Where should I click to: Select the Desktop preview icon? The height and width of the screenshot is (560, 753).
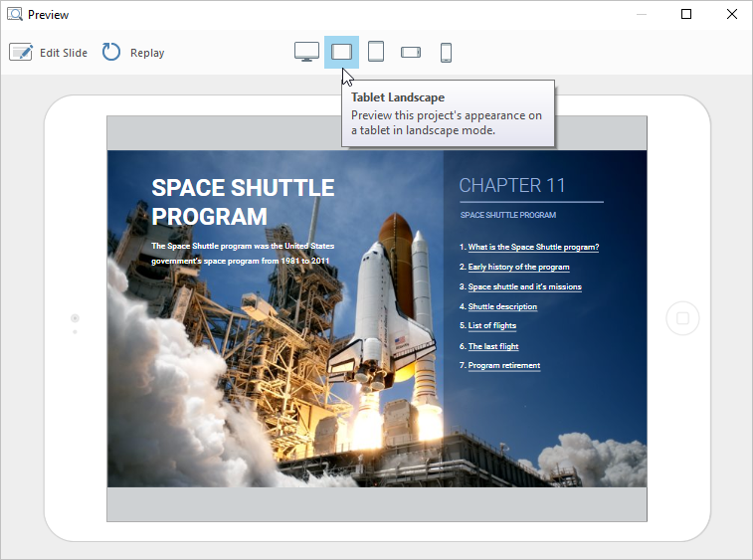point(306,52)
